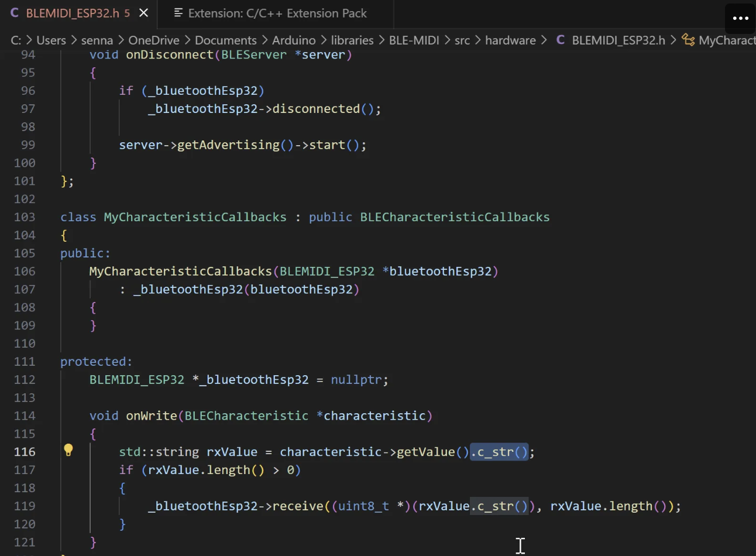
Task: Close the BLEMIDI_ESP32.h tab
Action: (144, 13)
